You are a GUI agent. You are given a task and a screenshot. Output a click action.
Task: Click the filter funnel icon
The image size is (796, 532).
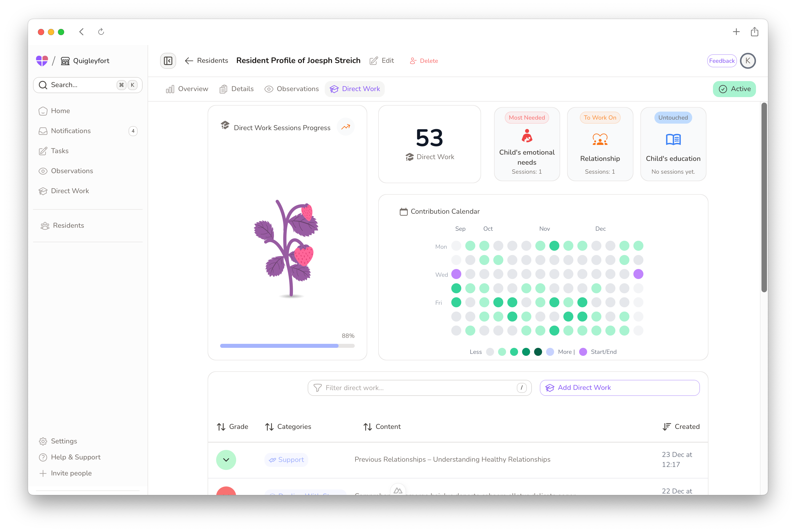click(x=317, y=388)
